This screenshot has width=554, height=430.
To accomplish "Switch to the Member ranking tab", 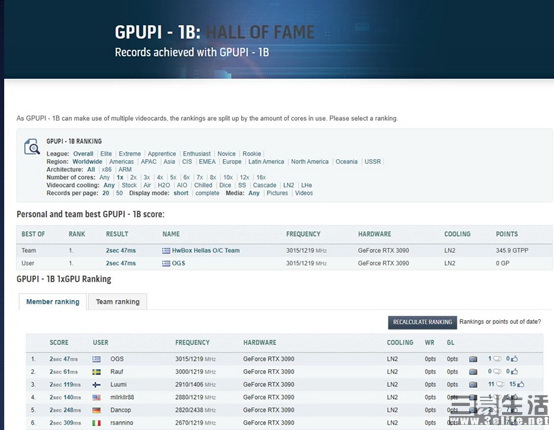I will 53,302.
